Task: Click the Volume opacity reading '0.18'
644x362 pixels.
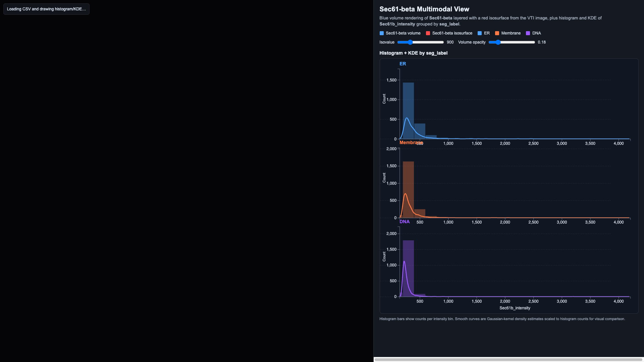Action: (x=542, y=42)
